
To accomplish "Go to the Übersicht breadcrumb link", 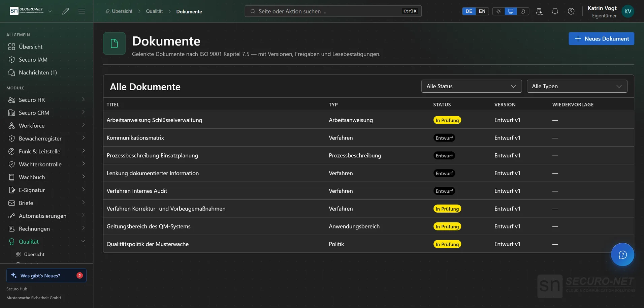I will 119,11.
